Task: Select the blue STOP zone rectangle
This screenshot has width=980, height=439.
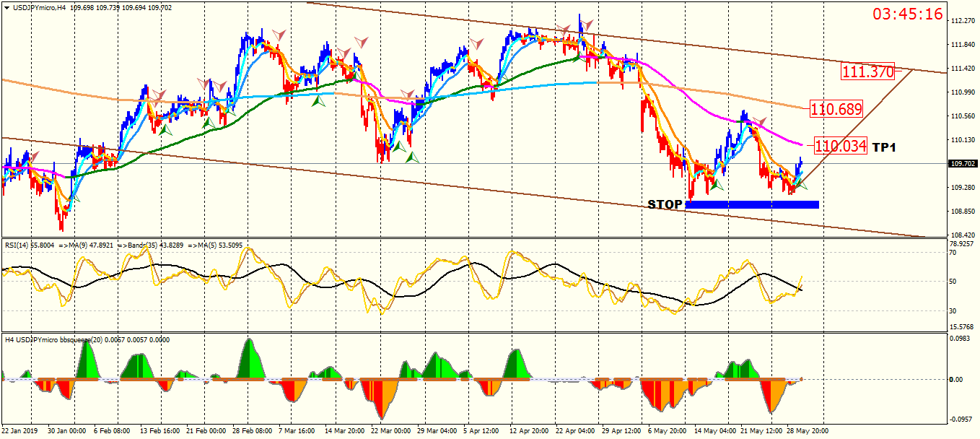Action: click(752, 204)
